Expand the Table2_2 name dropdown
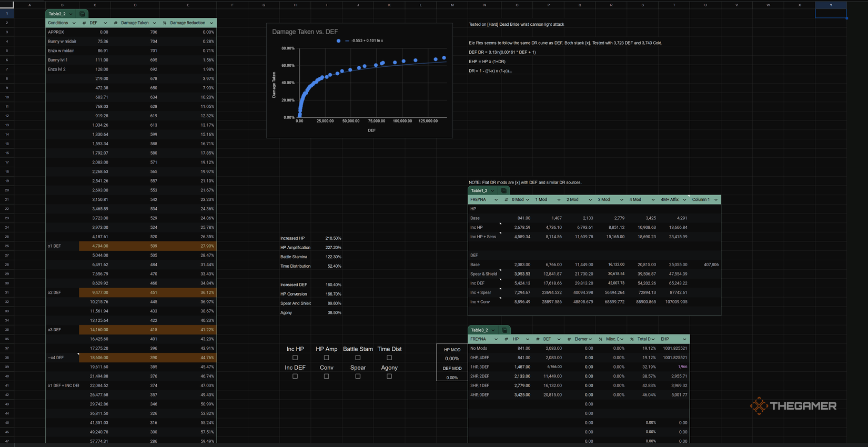This screenshot has height=447, width=868. tap(71, 14)
